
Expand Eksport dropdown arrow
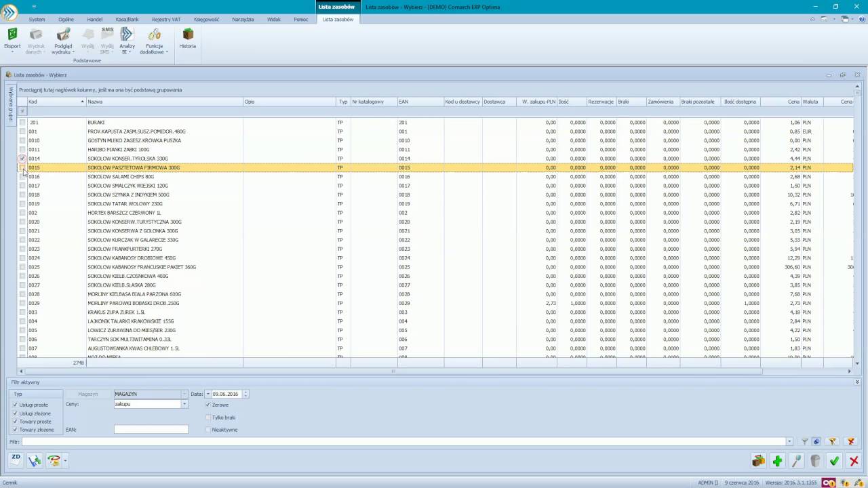(12, 52)
